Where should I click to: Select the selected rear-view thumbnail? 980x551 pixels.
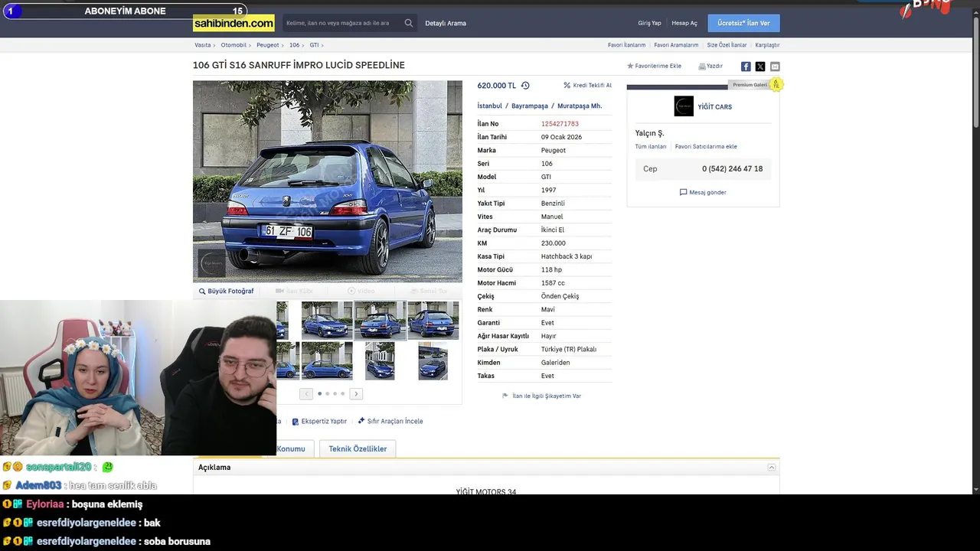(380, 320)
